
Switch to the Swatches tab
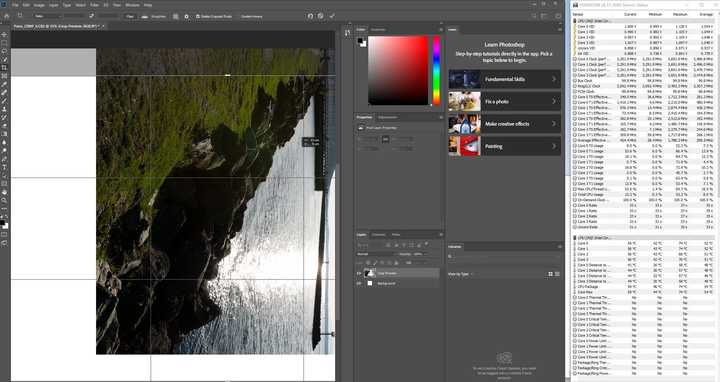(x=378, y=29)
